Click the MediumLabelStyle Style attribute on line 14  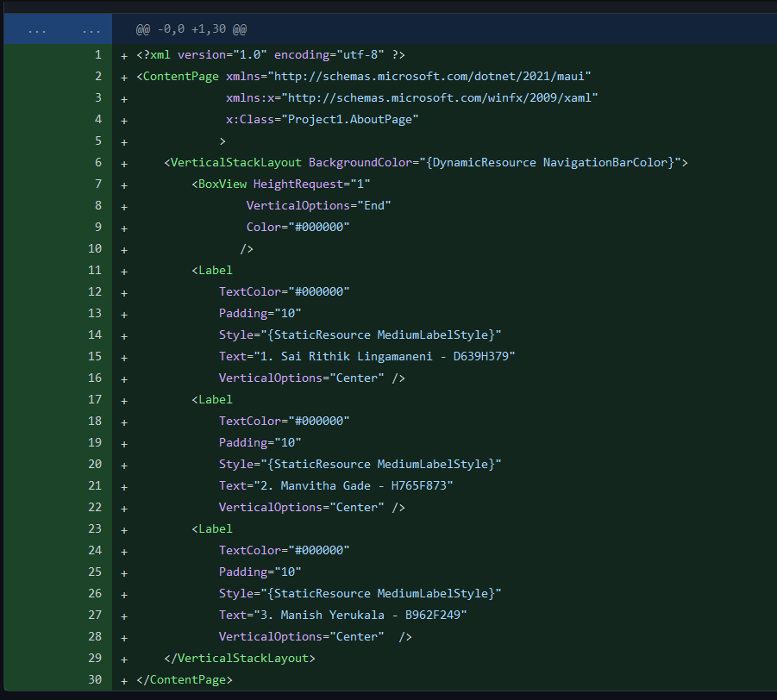[360, 334]
